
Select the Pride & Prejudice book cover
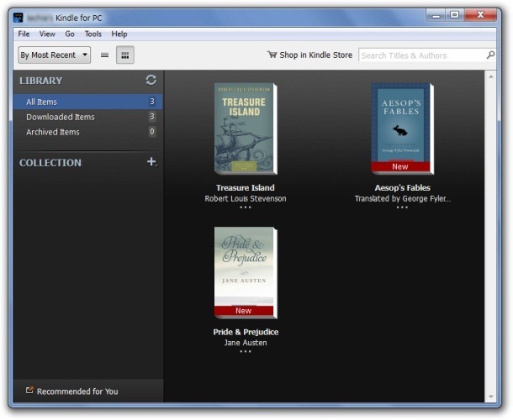tap(246, 273)
